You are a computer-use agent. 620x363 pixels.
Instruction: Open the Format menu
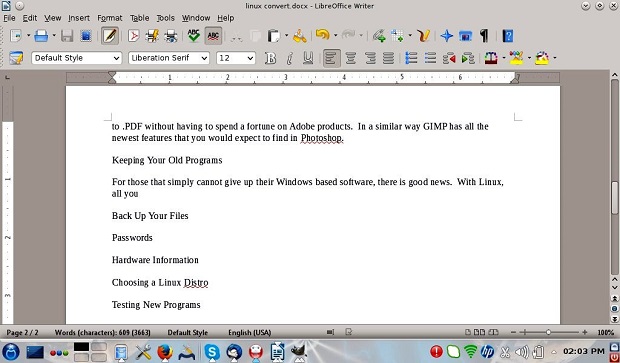[110, 18]
